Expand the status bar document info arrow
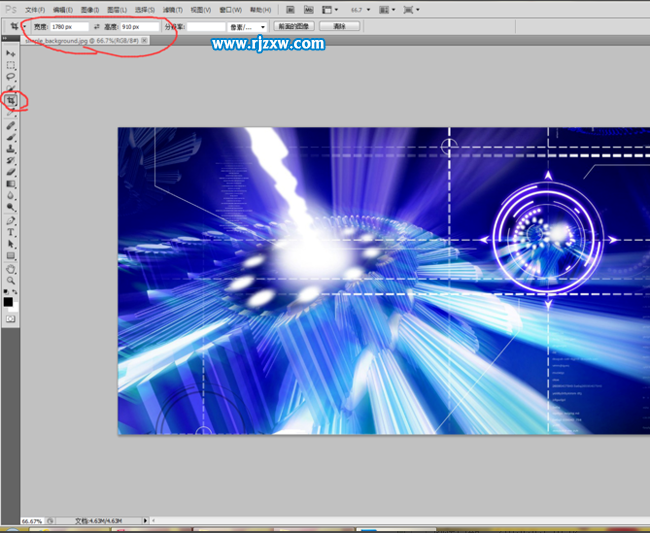 click(x=146, y=521)
